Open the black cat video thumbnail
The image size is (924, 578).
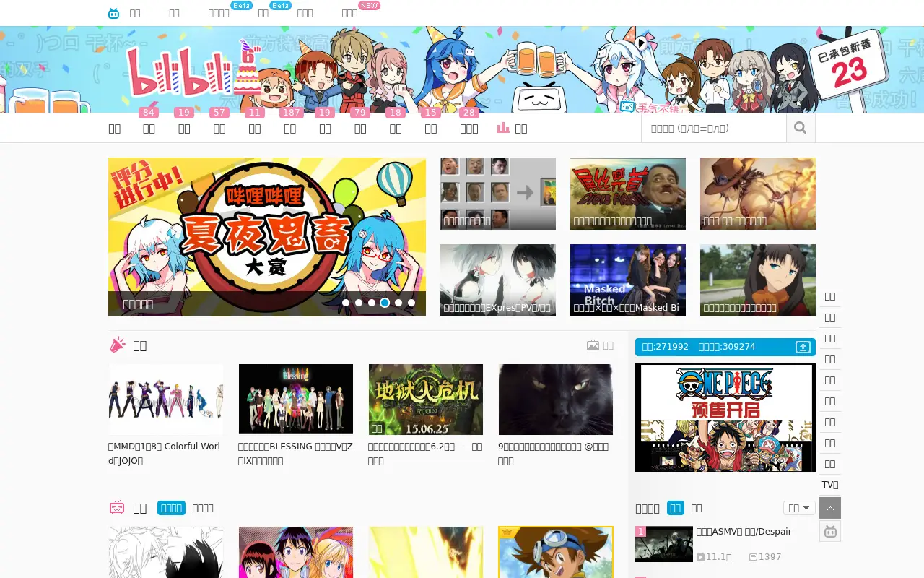pos(556,399)
